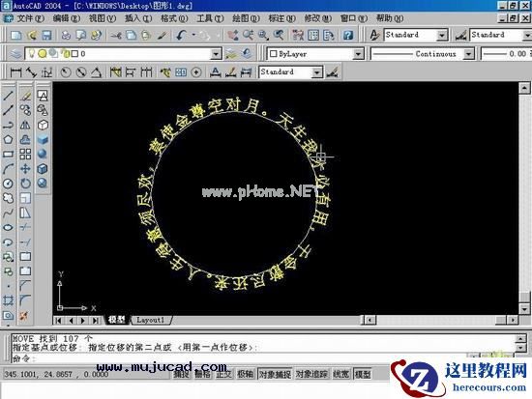Image resolution: width=532 pixels, height=399 pixels.
Task: Click the Save icon in toolbar
Action: tap(46, 35)
